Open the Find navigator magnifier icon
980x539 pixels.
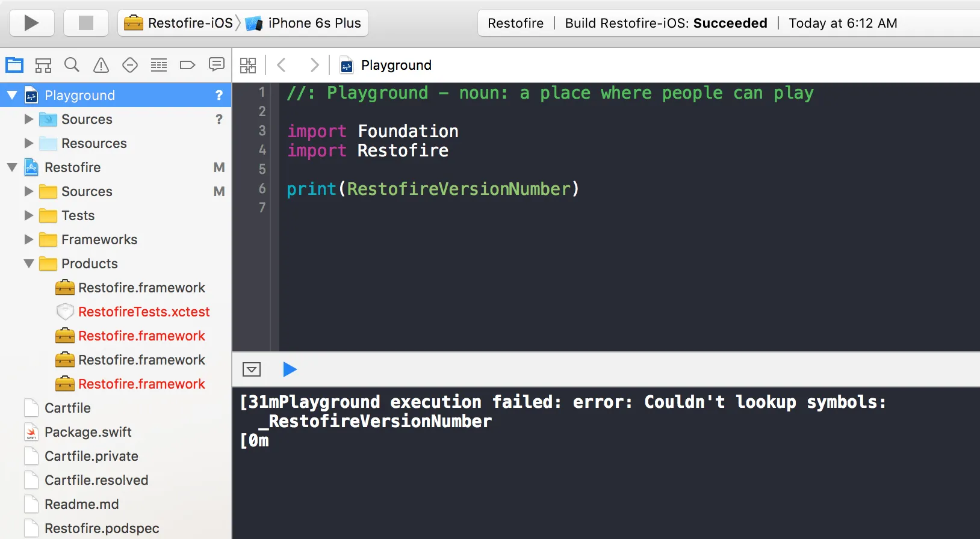72,65
